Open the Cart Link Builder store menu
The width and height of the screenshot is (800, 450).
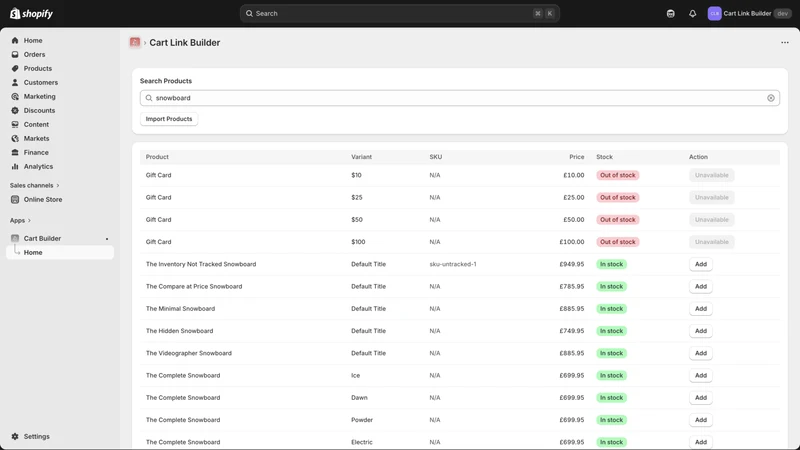click(x=748, y=14)
